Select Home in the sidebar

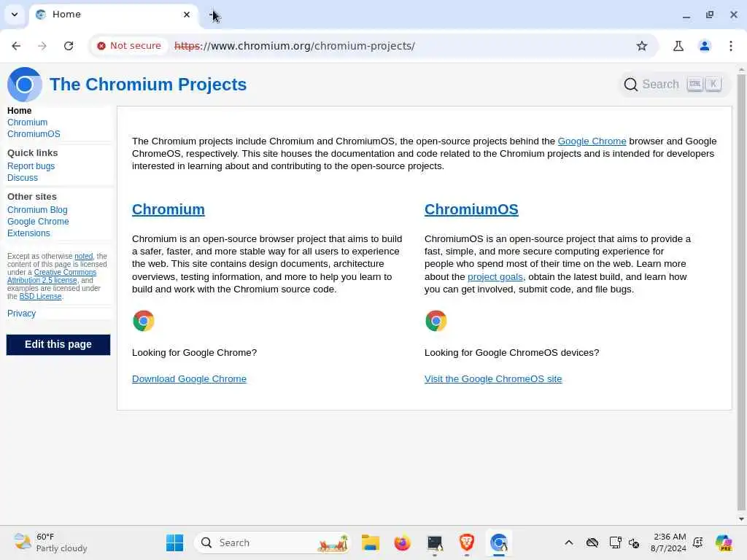tap(19, 111)
